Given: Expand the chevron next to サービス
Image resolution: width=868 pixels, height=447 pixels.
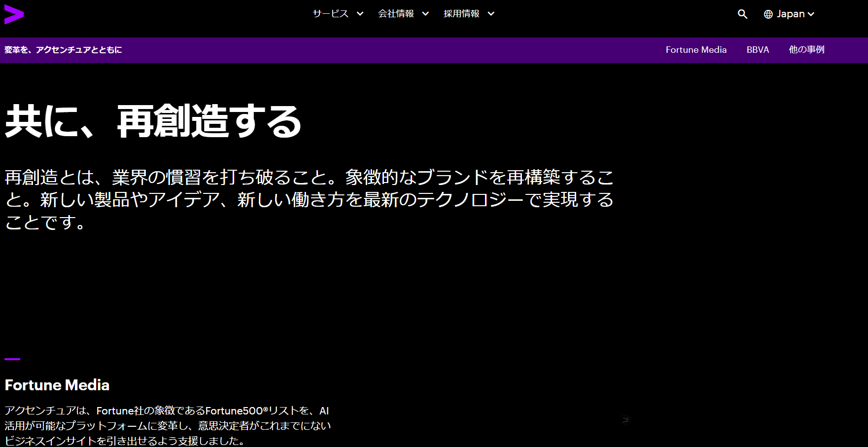Looking at the screenshot, I should click(360, 14).
